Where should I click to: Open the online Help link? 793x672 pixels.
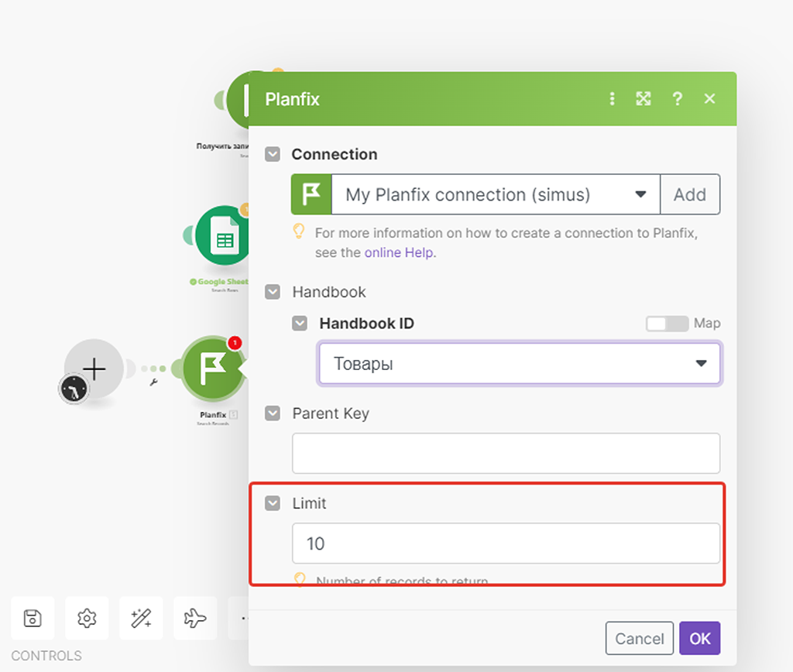click(x=399, y=252)
